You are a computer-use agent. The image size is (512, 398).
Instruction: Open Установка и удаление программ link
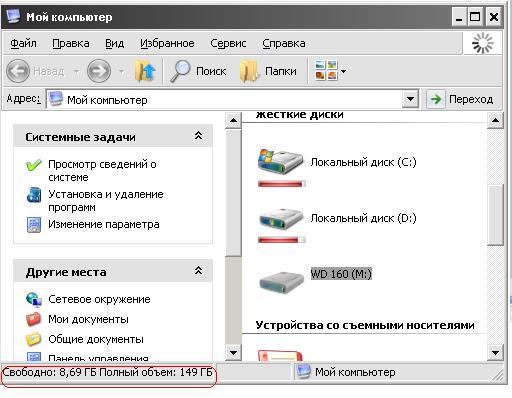coord(106,200)
